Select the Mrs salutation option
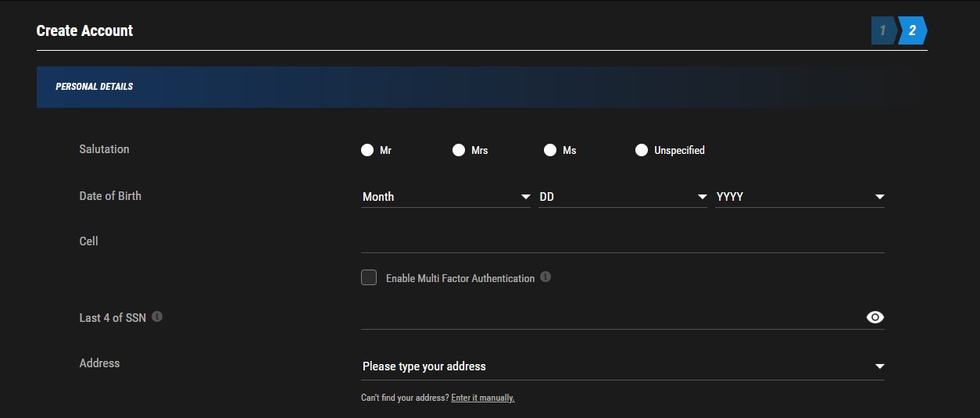The width and height of the screenshot is (980, 418). click(x=459, y=150)
